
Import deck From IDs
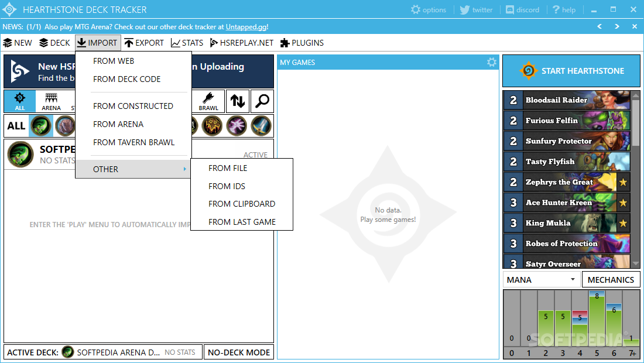(241, 186)
